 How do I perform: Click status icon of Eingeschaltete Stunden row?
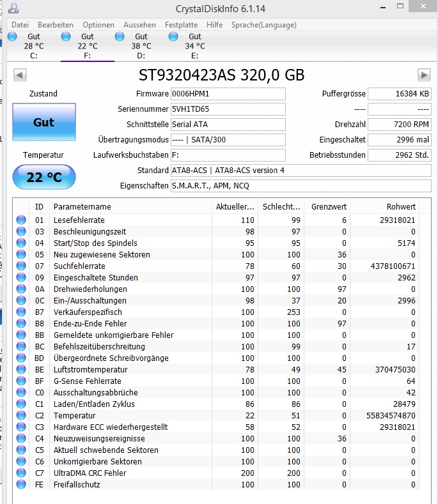pos(21,277)
